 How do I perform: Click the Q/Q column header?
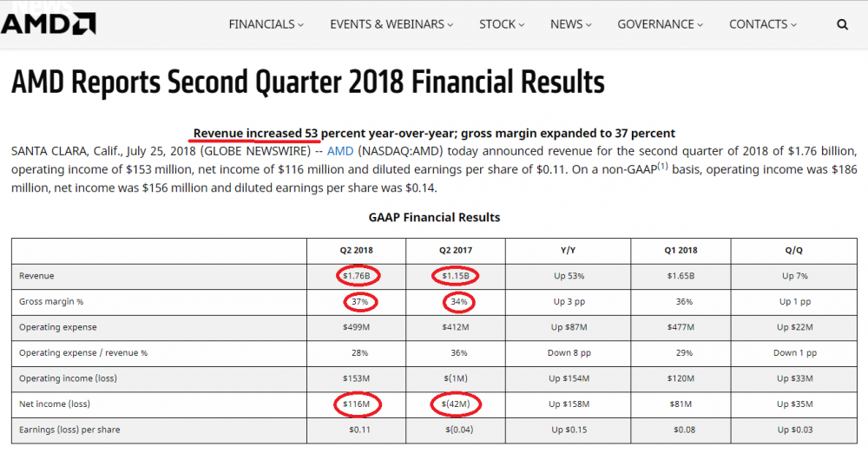point(793,250)
